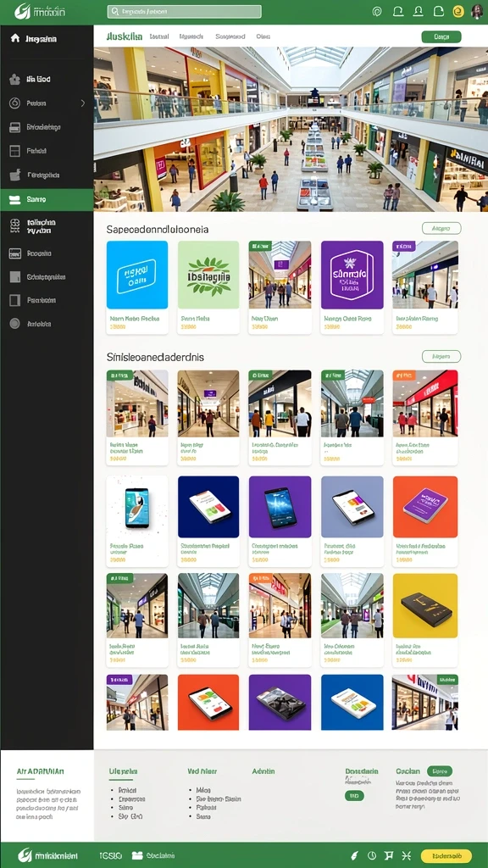This screenshot has height=868, width=488.
Task: Open the calendar-style icon in the sidebar
Action: coord(15,253)
